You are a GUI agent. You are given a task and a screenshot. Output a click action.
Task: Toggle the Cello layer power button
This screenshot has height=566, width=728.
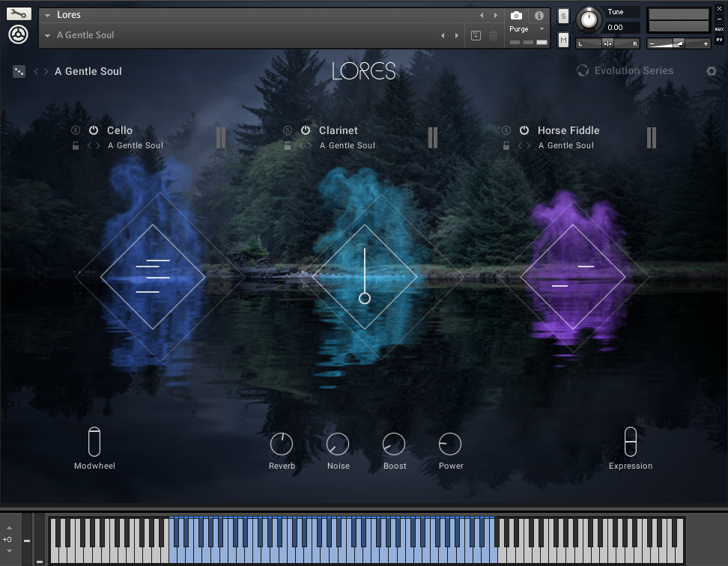(x=94, y=130)
